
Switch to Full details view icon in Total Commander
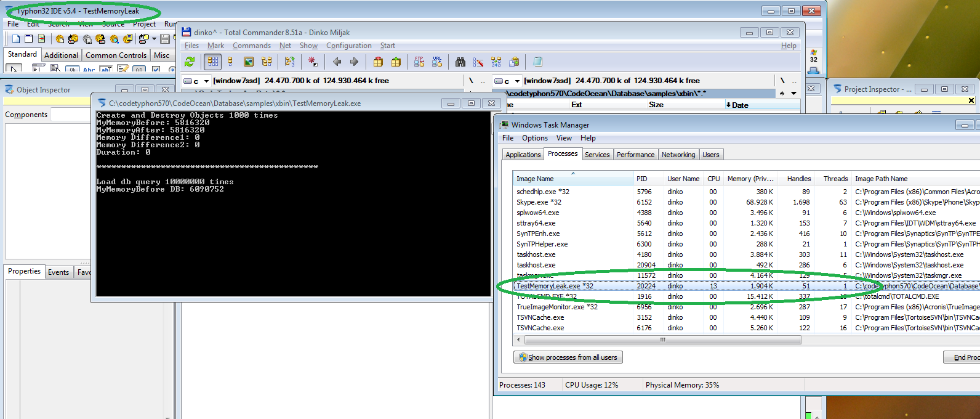[230, 62]
